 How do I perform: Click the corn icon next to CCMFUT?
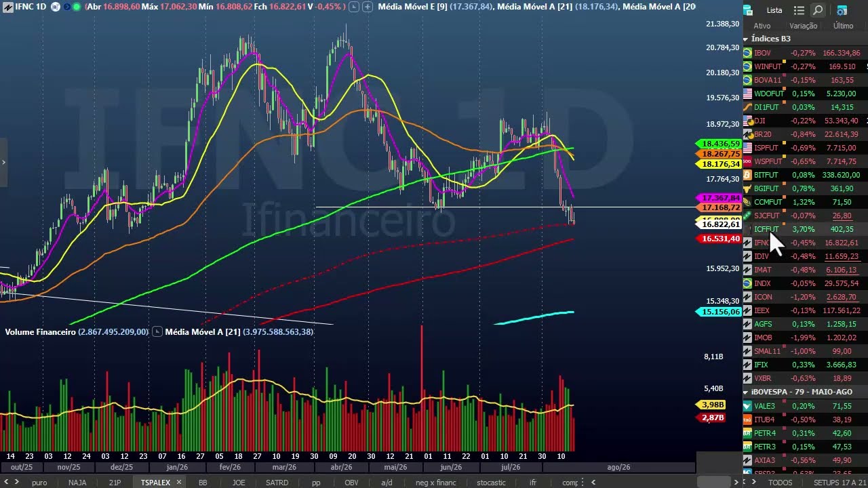[x=747, y=202]
